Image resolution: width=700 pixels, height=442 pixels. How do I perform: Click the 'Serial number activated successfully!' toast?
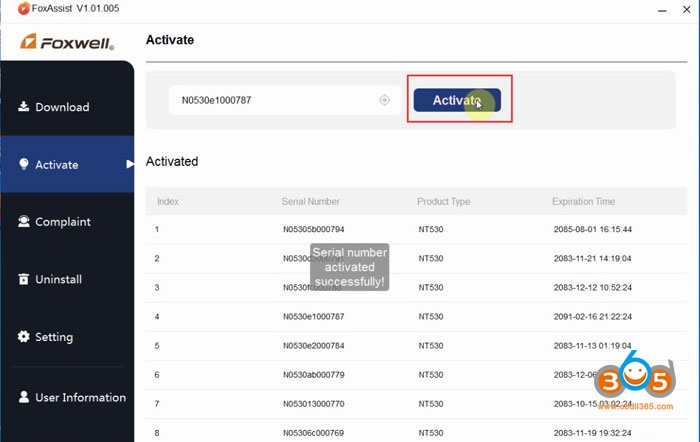tap(350, 267)
